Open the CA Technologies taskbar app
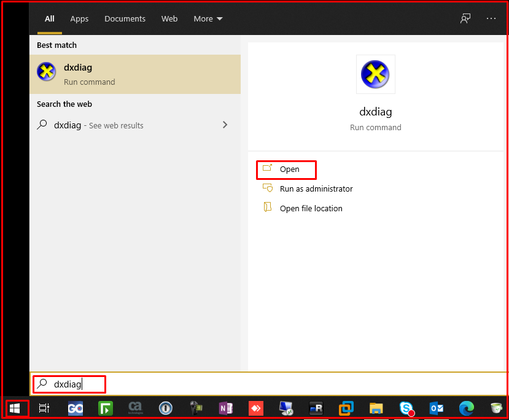This screenshot has height=420, width=509. [135, 408]
